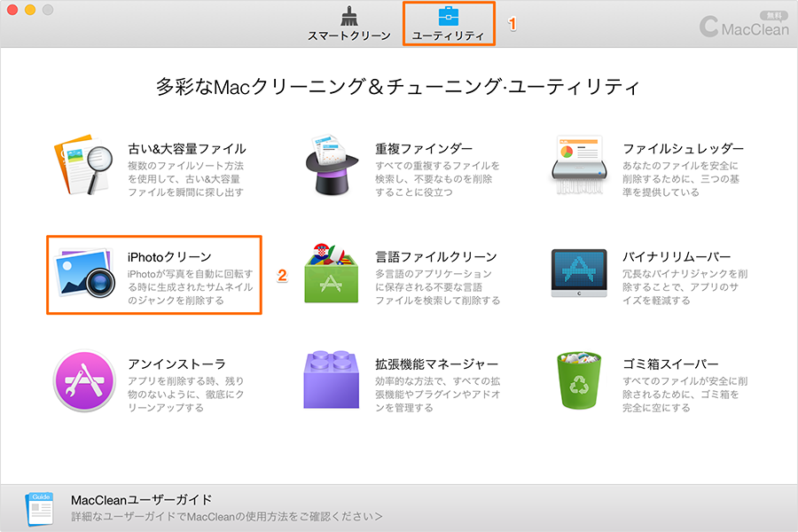Choose the iPhotoクリーン title
Image resolution: width=798 pixels, height=532 pixels.
169,257
